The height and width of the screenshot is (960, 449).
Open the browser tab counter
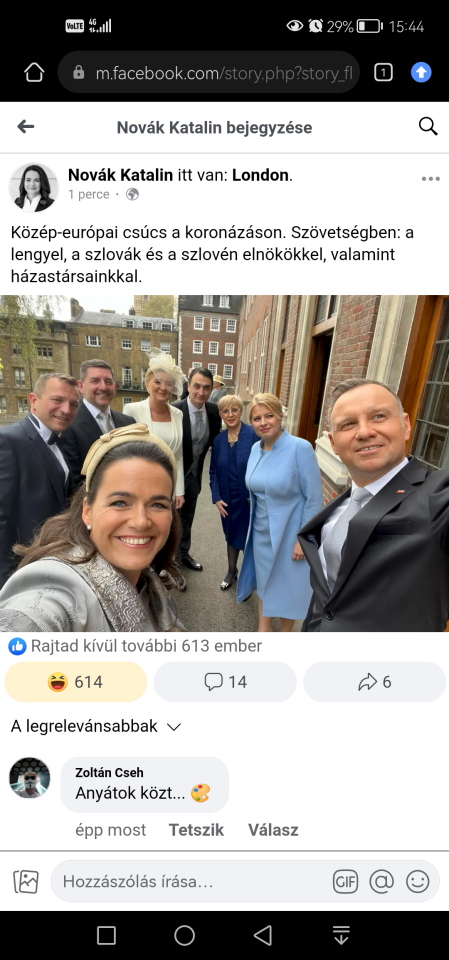383,73
